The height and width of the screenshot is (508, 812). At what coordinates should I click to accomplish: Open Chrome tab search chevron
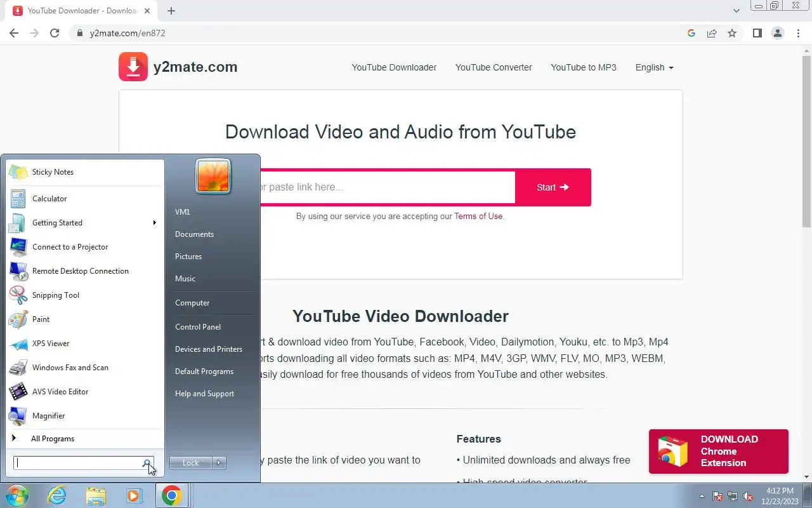pyautogui.click(x=737, y=11)
